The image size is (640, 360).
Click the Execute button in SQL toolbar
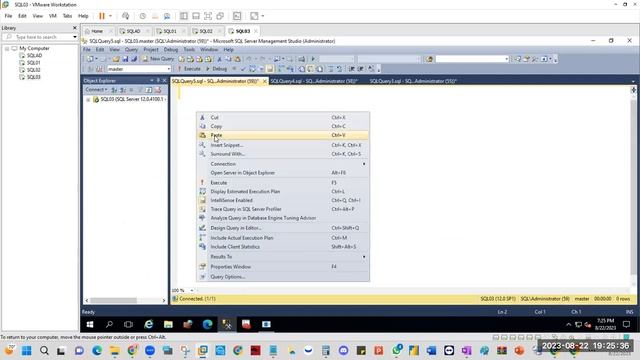pos(189,69)
